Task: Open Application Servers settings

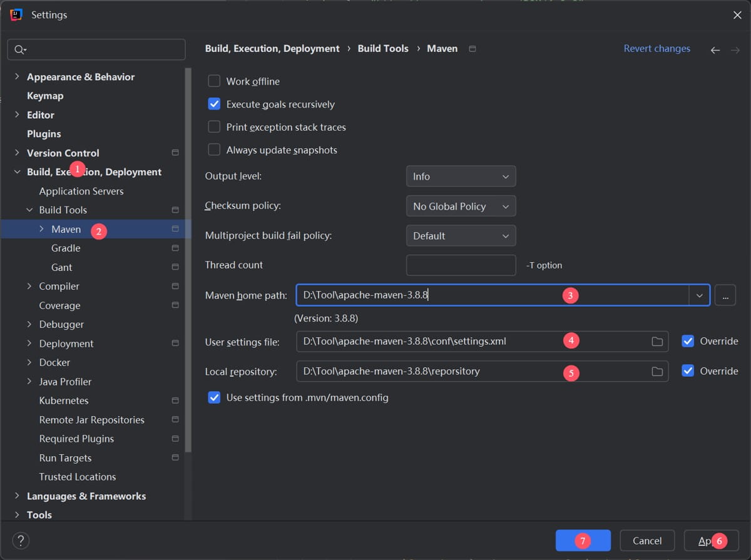Action: (81, 191)
